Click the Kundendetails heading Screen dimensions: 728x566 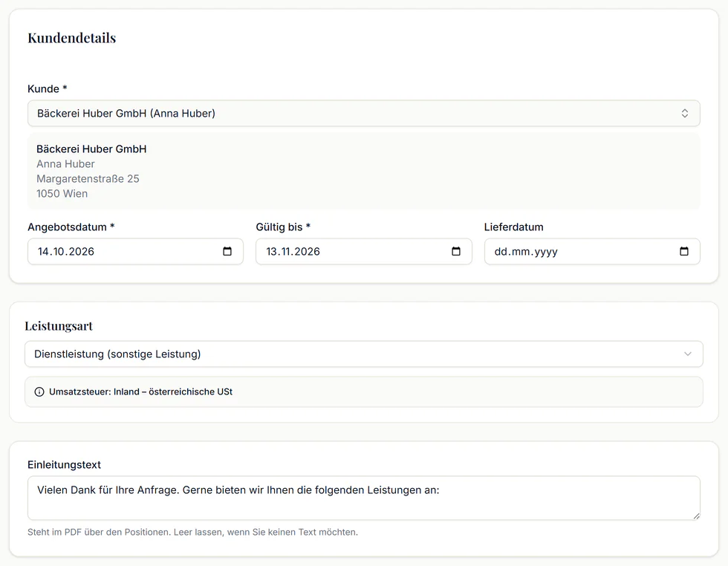tap(72, 38)
